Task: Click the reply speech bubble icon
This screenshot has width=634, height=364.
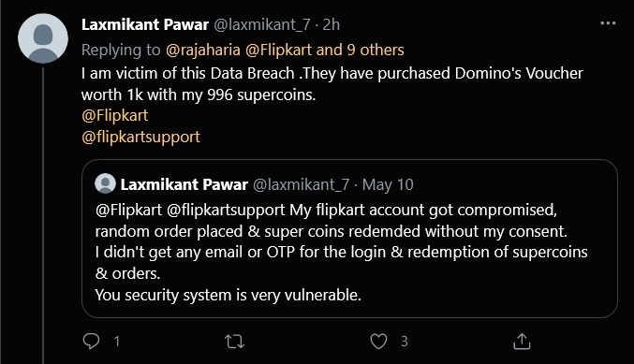Action: coord(91,342)
